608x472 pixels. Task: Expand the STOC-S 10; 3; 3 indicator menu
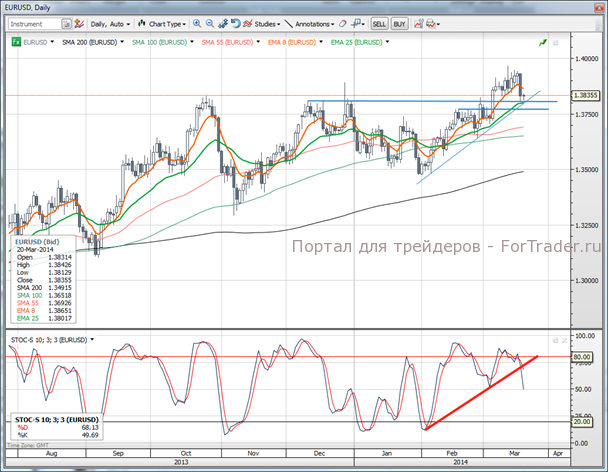(50, 341)
